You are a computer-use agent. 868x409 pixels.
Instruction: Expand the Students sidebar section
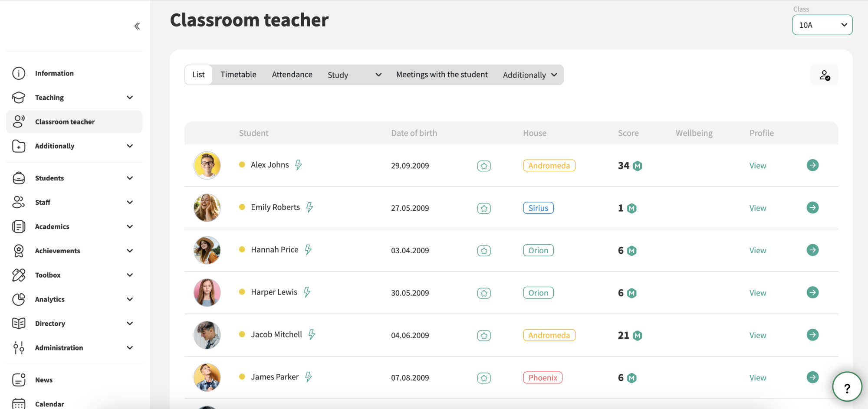[74, 178]
